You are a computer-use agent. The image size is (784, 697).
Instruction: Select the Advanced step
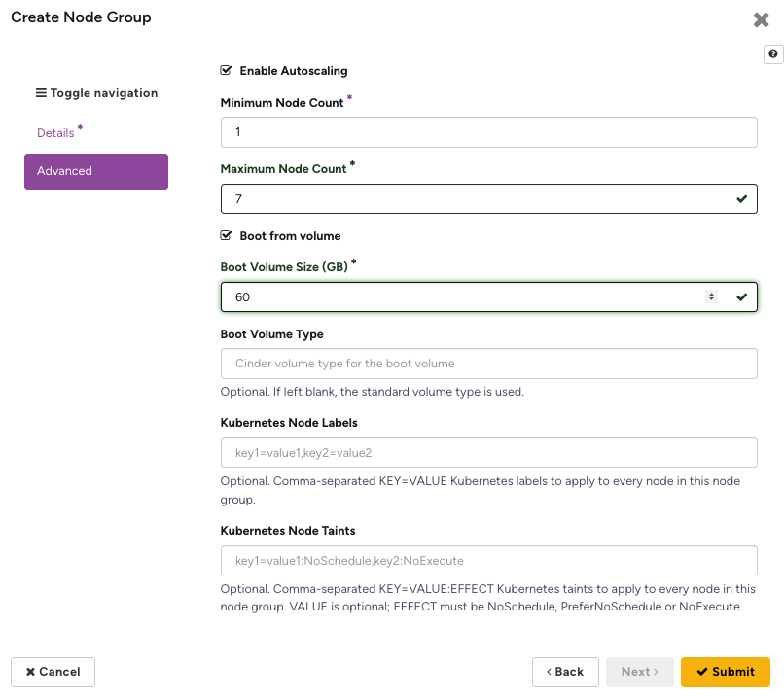pyautogui.click(x=96, y=171)
